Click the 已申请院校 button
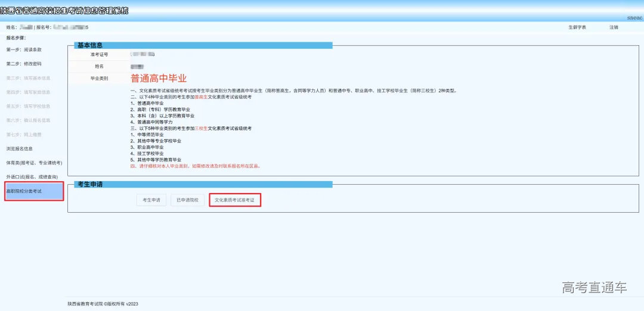Image resolution: width=644 pixels, height=311 pixels. (188, 201)
